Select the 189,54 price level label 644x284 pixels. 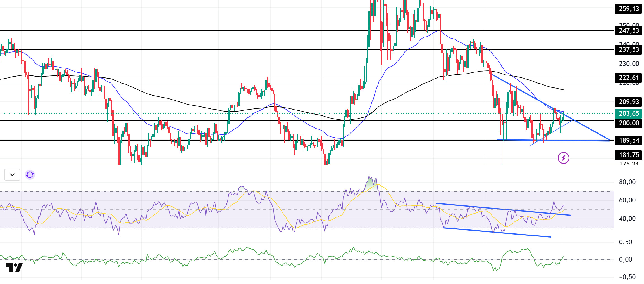pyautogui.click(x=628, y=141)
